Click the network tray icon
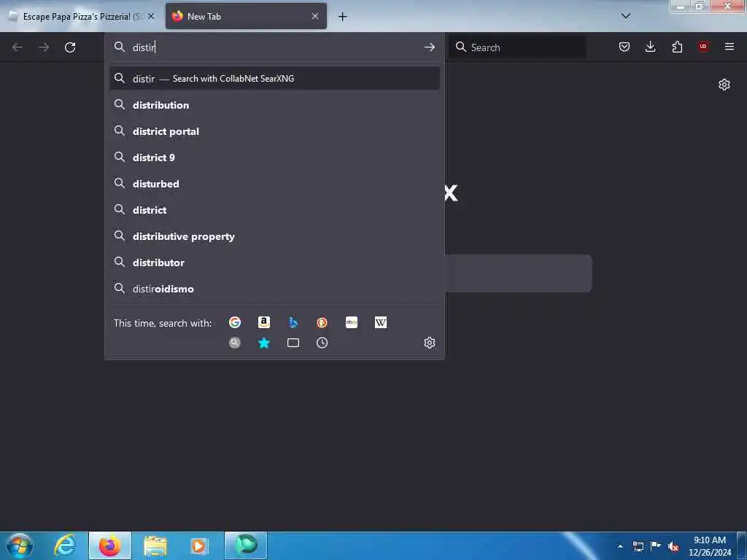Viewport: 747px width, 560px height. pyautogui.click(x=638, y=546)
